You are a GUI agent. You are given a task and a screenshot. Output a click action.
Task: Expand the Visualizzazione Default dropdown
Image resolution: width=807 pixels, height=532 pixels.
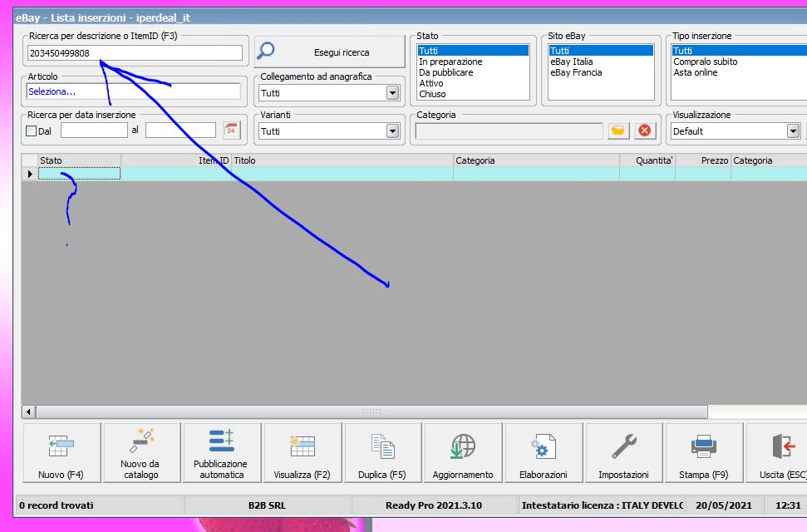click(793, 131)
